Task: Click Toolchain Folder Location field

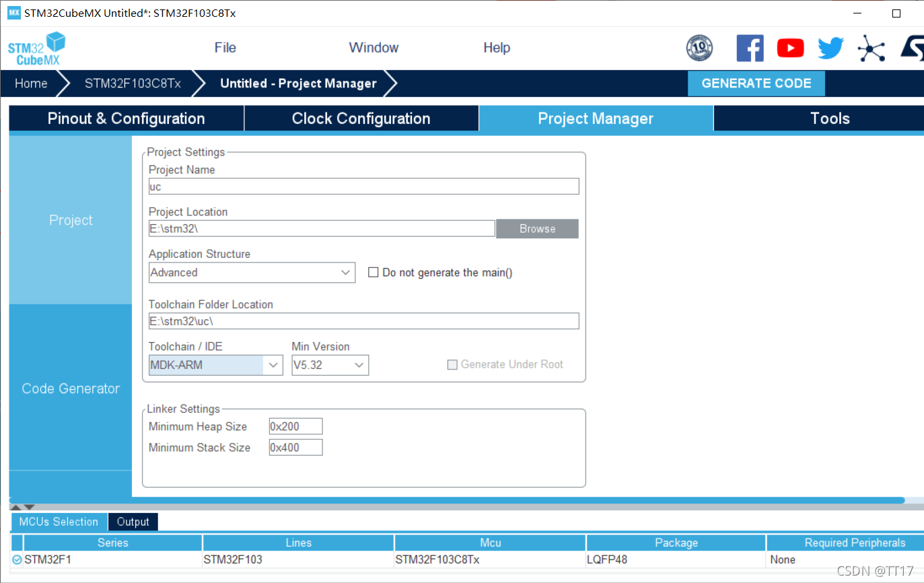Action: [363, 321]
